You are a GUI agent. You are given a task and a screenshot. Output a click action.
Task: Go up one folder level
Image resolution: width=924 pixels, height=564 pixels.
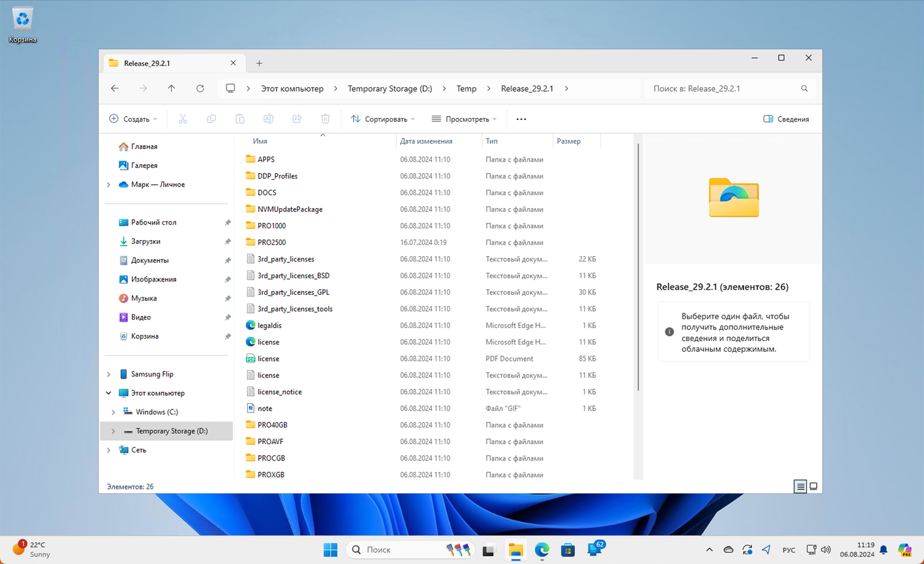pyautogui.click(x=171, y=89)
